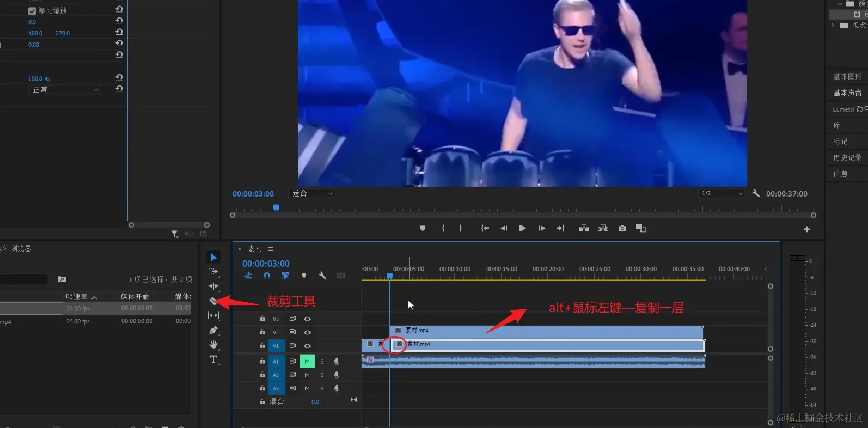Add marker in the program monitor
The width and height of the screenshot is (868, 428).
423,228
